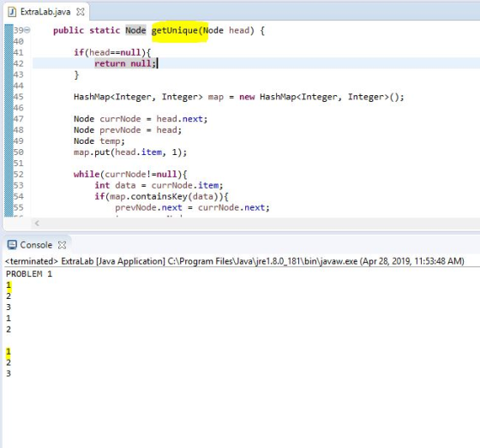Click the 'while(currNode!=null){' line
Image resolution: width=480 pixels, height=448 pixels.
click(130, 174)
